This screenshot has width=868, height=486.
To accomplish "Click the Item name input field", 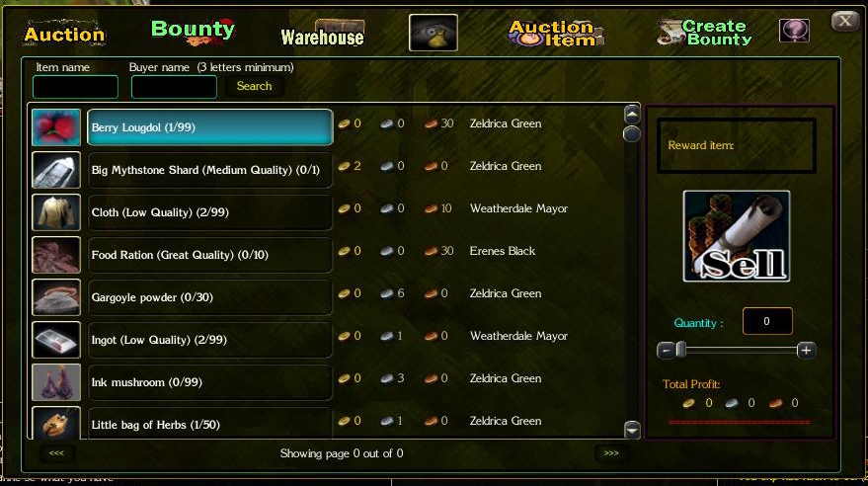I will coord(75,87).
